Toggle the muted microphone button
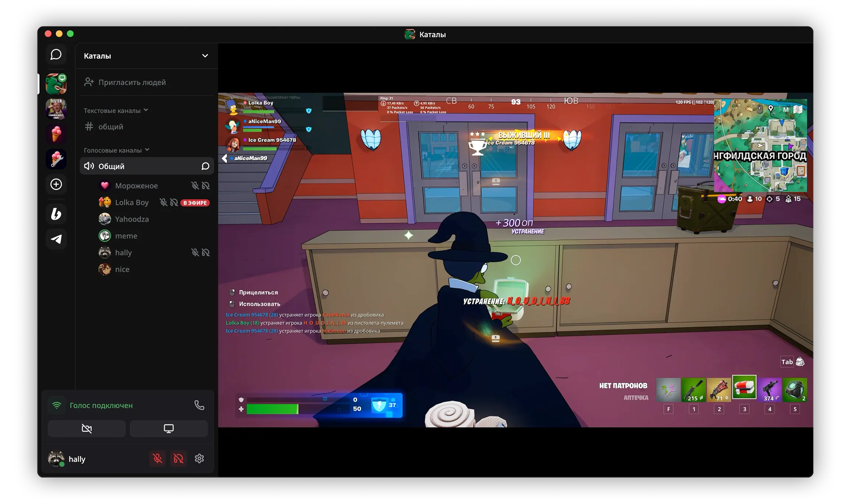 [158, 458]
